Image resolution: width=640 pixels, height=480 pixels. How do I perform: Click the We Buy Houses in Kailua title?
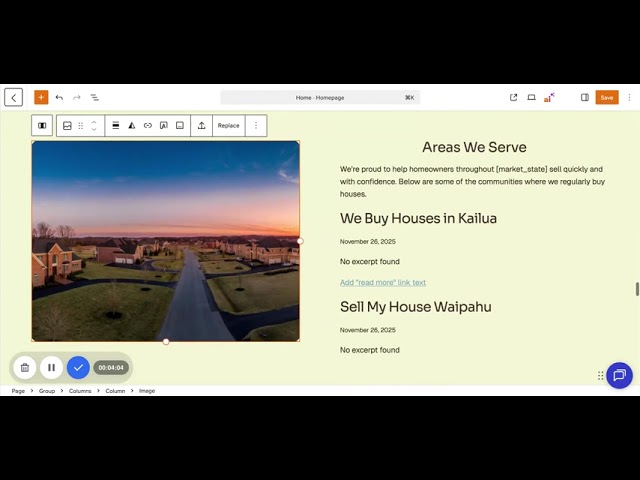click(x=418, y=218)
